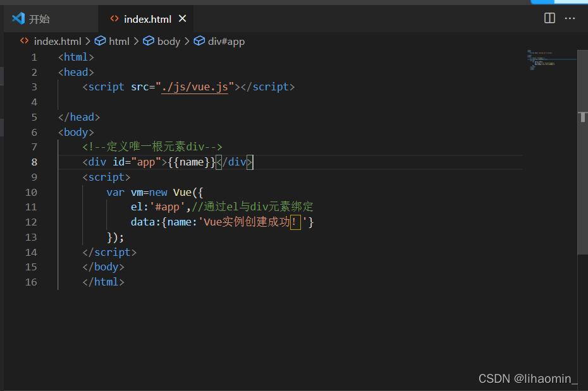Image resolution: width=588 pixels, height=391 pixels.
Task: Click the id="app" attribute
Action: tap(137, 162)
